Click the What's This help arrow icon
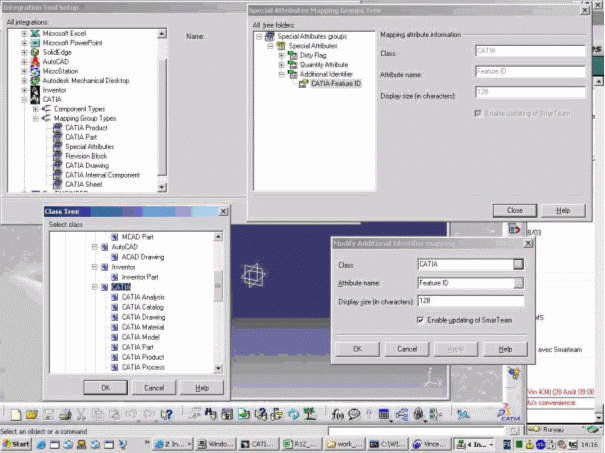The height and width of the screenshot is (453, 605). pos(167,415)
